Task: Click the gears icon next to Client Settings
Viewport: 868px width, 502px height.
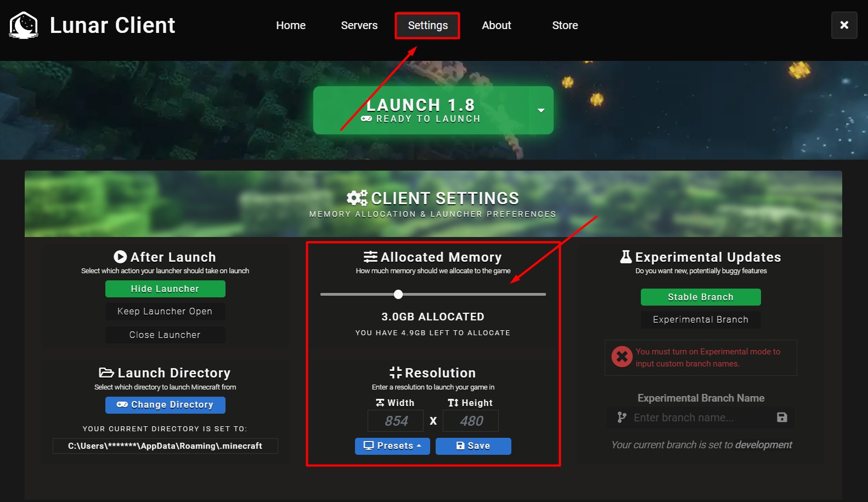Action: (x=357, y=198)
